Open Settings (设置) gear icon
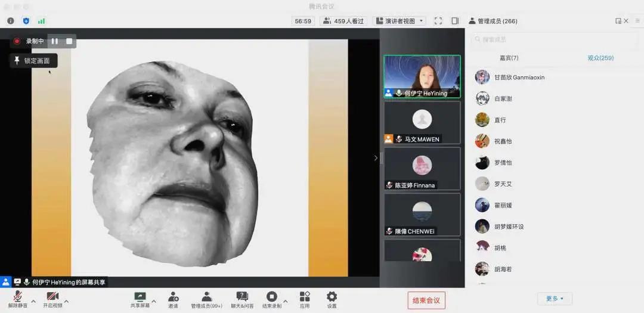 pos(332,297)
